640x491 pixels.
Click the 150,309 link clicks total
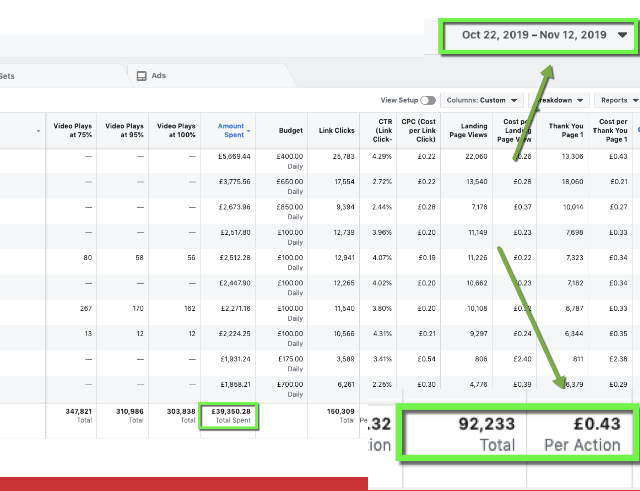340,412
